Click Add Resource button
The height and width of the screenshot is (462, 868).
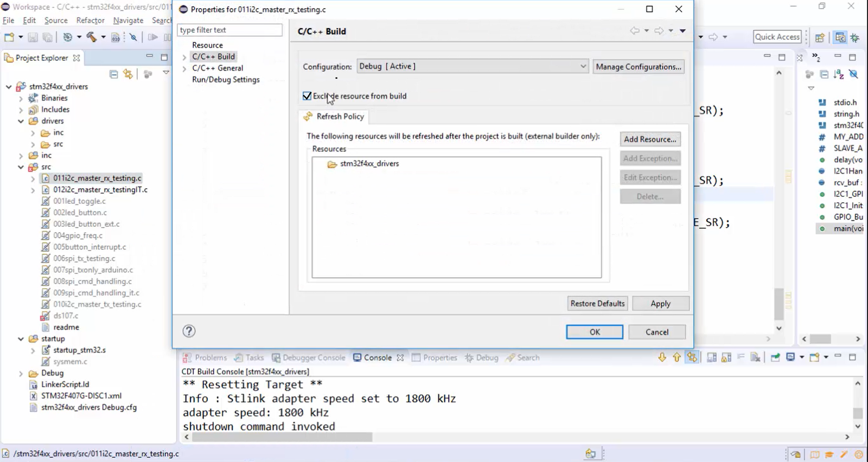click(x=650, y=139)
